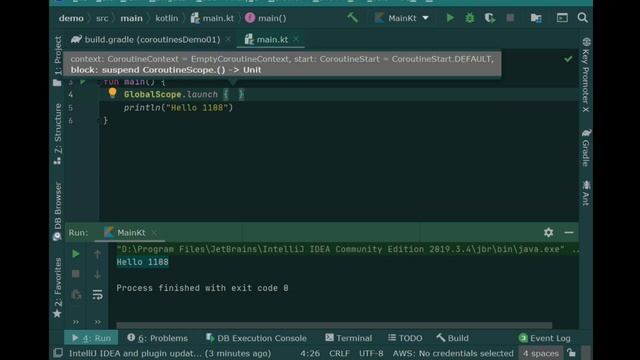Close the build.gradle editor tab
The image size is (640, 360).
pyautogui.click(x=228, y=39)
